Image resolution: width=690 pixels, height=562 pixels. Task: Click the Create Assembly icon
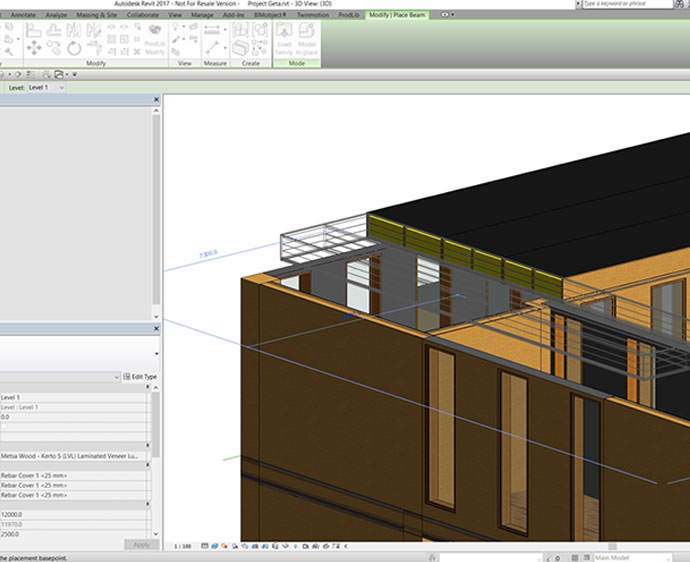pos(240,31)
